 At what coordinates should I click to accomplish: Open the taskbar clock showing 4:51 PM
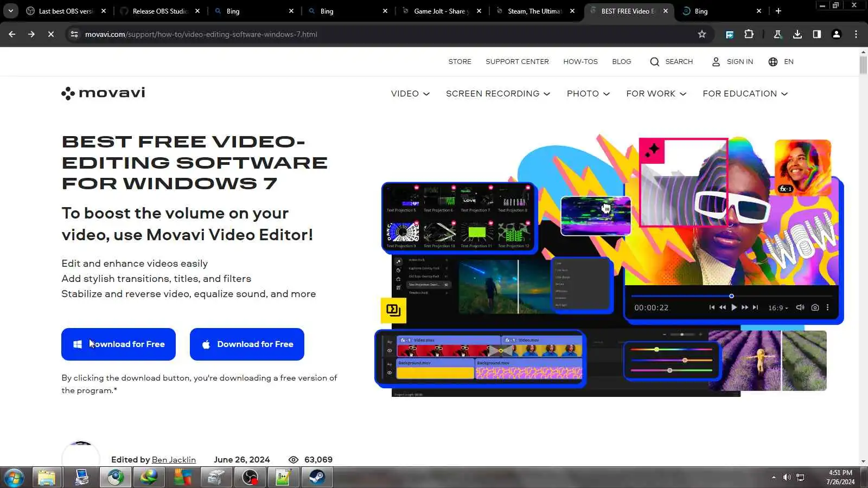pyautogui.click(x=840, y=477)
